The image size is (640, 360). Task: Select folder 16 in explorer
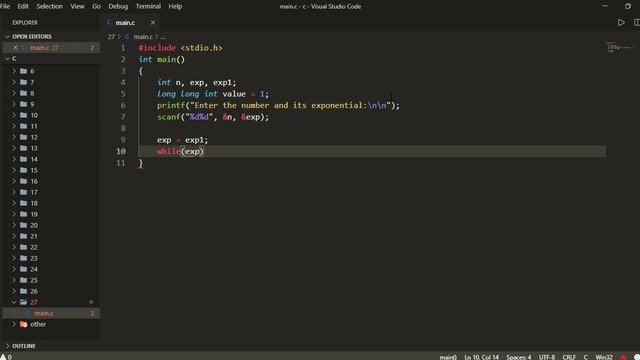pos(51,181)
